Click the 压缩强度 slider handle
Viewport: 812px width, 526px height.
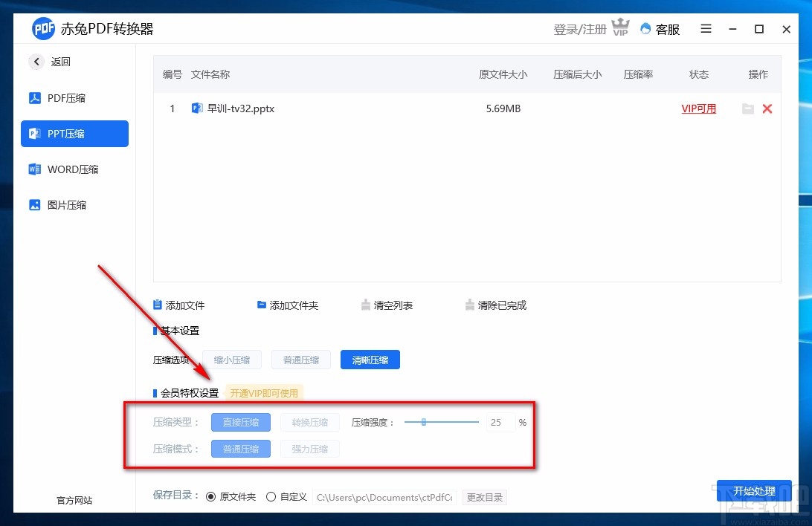coord(424,422)
